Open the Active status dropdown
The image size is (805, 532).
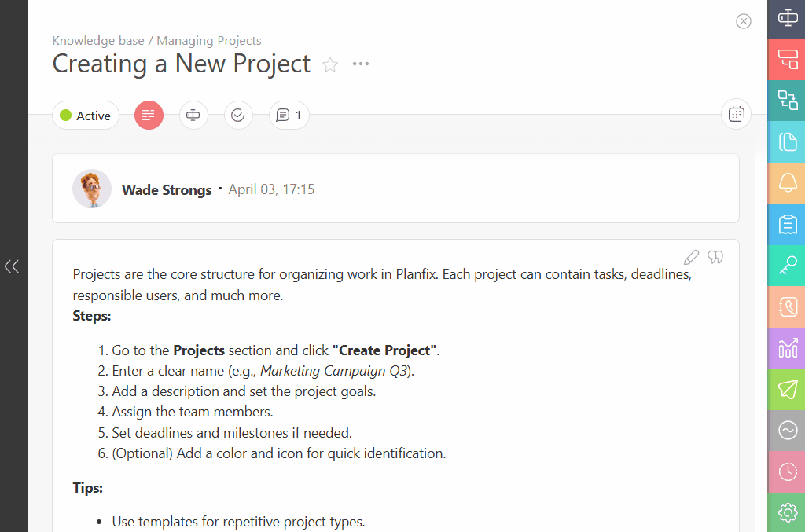[x=86, y=116]
